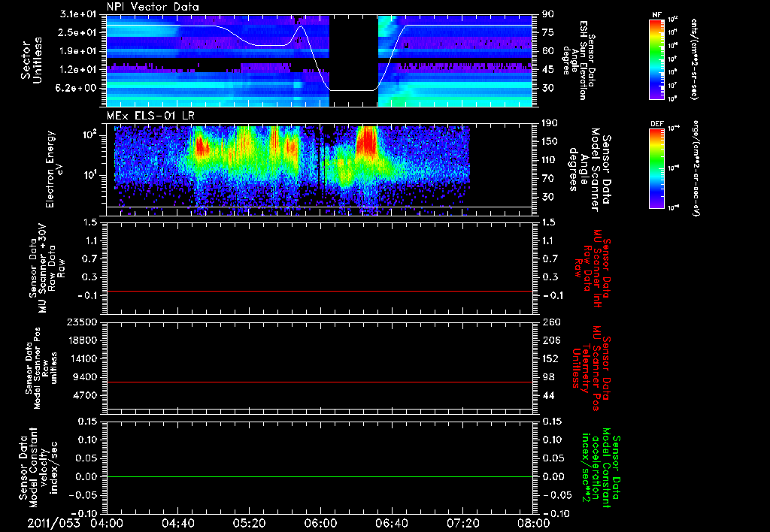Click the 'NF' colorbar label
This screenshot has width=770, height=532.
656,15
